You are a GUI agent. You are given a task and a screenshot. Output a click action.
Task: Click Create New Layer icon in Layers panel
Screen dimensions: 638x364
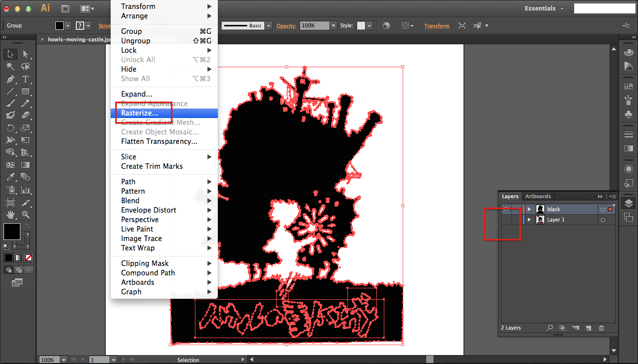588,328
